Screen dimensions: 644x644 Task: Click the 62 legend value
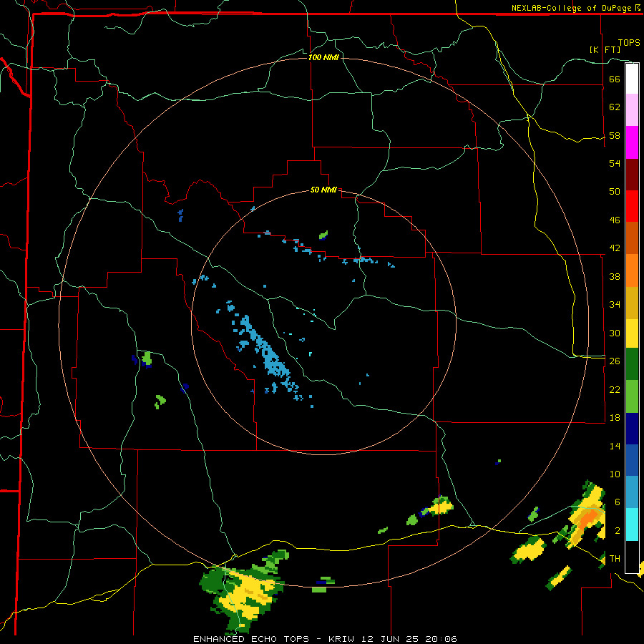click(615, 107)
